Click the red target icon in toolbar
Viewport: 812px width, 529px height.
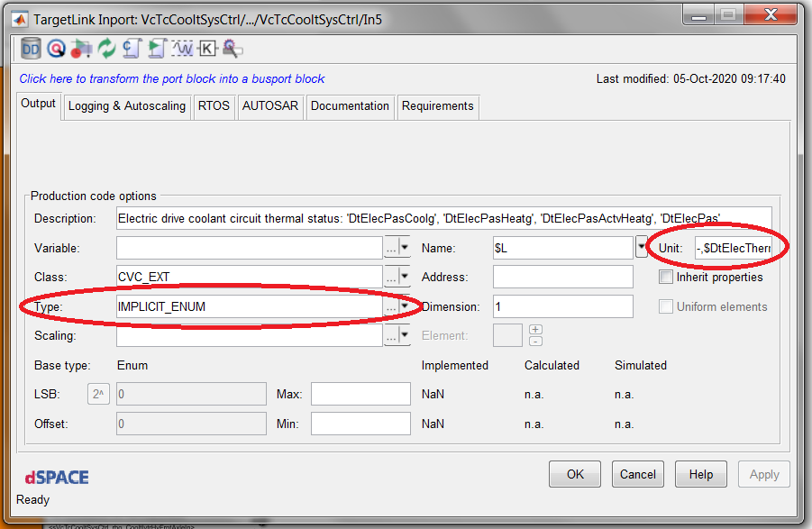pyautogui.click(x=56, y=49)
